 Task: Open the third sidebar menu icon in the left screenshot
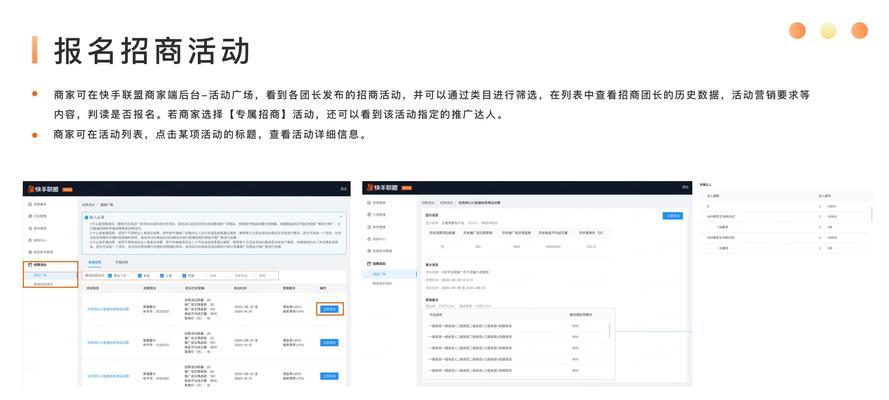30,228
